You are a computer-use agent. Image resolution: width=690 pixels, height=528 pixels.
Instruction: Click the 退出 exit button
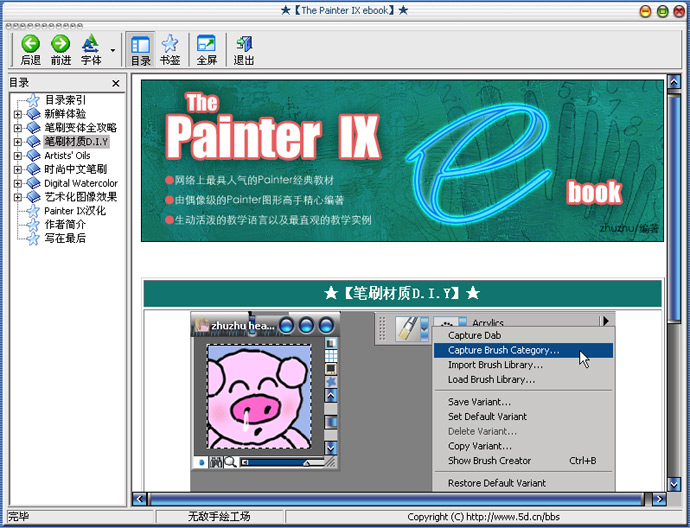pos(244,50)
